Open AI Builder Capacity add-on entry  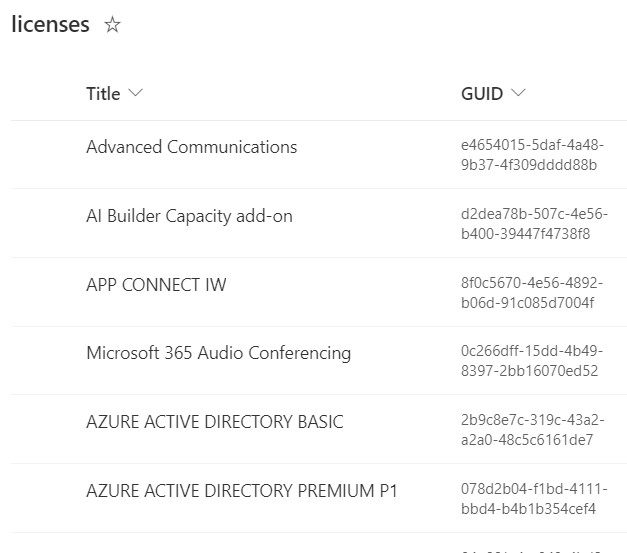point(189,216)
